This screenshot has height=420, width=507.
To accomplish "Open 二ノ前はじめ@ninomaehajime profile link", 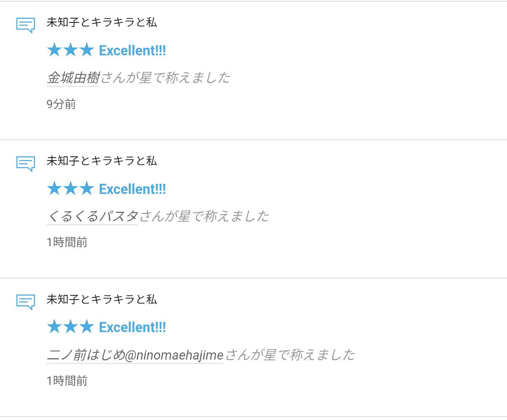I will tap(135, 355).
